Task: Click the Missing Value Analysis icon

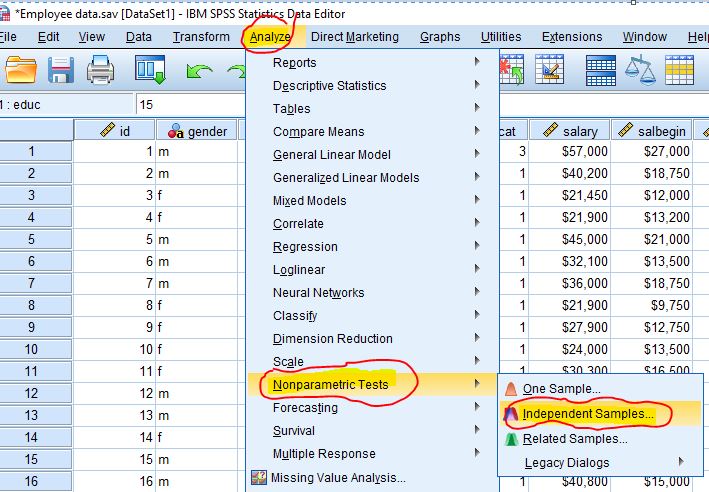Action: (259, 477)
